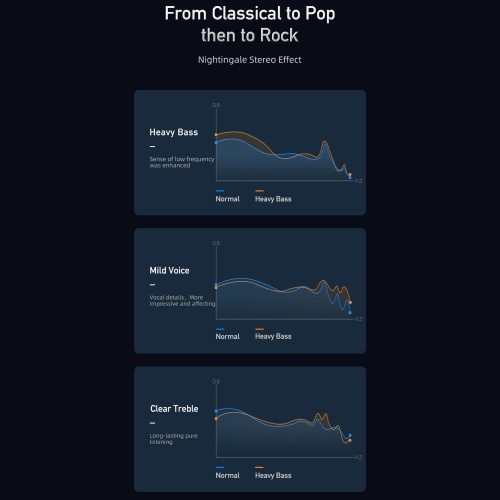Click the Nightingale Stereo Effect subtitle
Image resolution: width=500 pixels, height=500 pixels.
(x=250, y=60)
